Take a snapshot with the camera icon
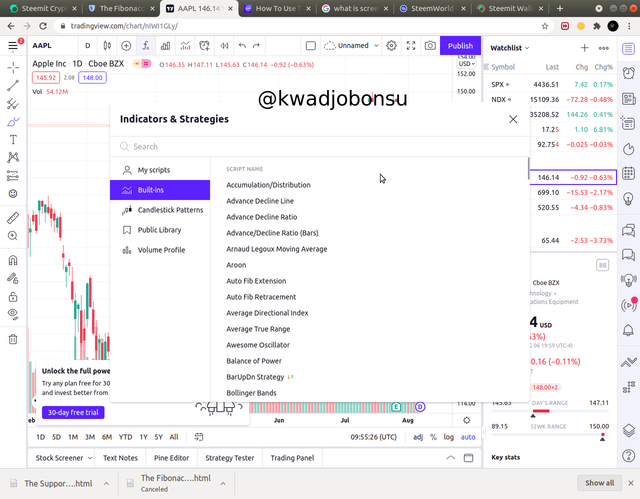The width and height of the screenshot is (640, 499). (x=430, y=46)
